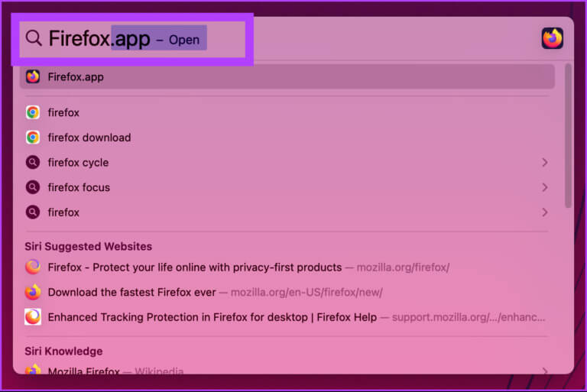The width and height of the screenshot is (587, 392).
Task: Click icon beside 'Enhanced Tracking Protection' result
Action: click(33, 317)
